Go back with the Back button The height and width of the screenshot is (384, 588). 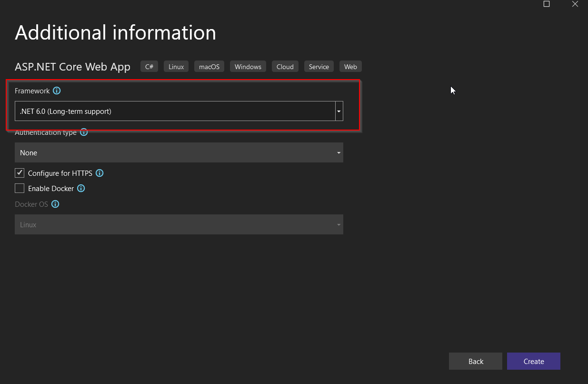pyautogui.click(x=475, y=361)
